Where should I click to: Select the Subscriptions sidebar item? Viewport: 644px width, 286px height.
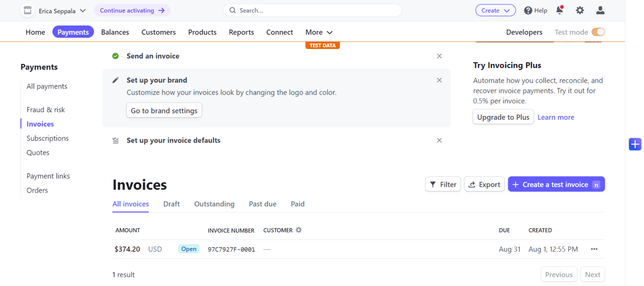(x=47, y=138)
